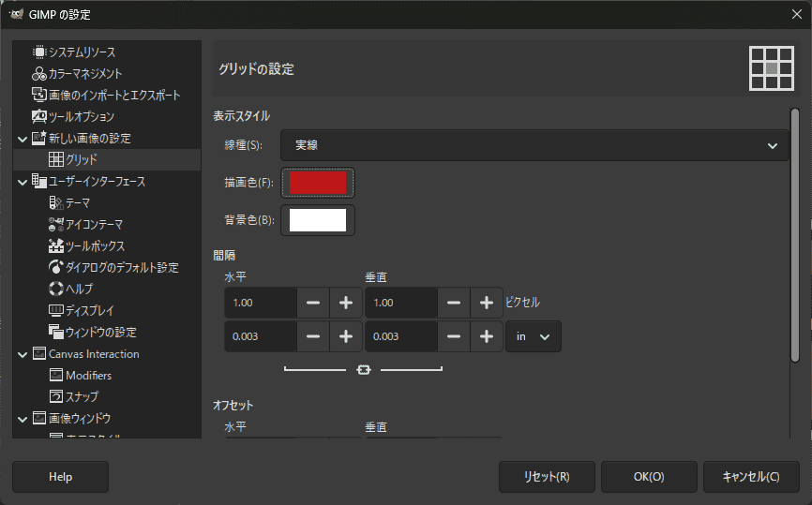Click the ツールオプション icon
The height and width of the screenshot is (505, 812).
39,117
